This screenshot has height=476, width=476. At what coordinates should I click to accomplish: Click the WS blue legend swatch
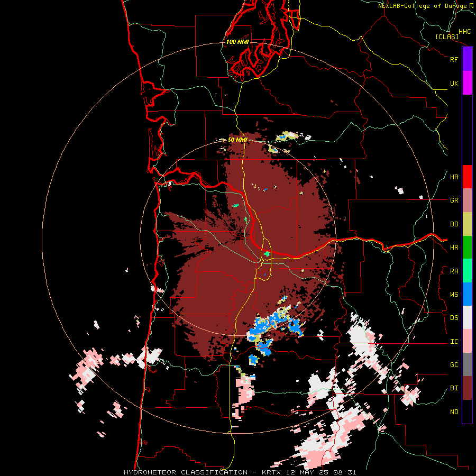pos(467,294)
